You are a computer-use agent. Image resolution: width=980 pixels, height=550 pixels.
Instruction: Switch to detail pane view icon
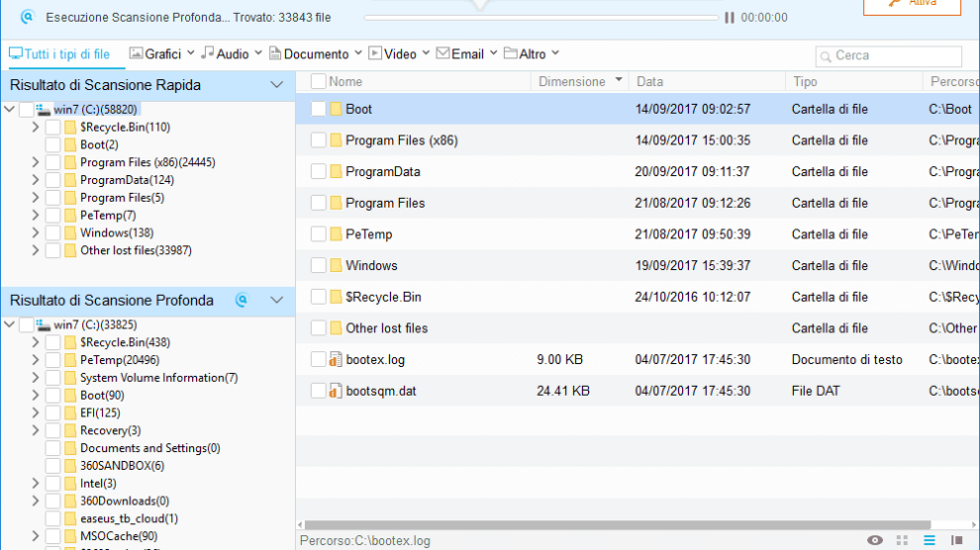point(956,540)
